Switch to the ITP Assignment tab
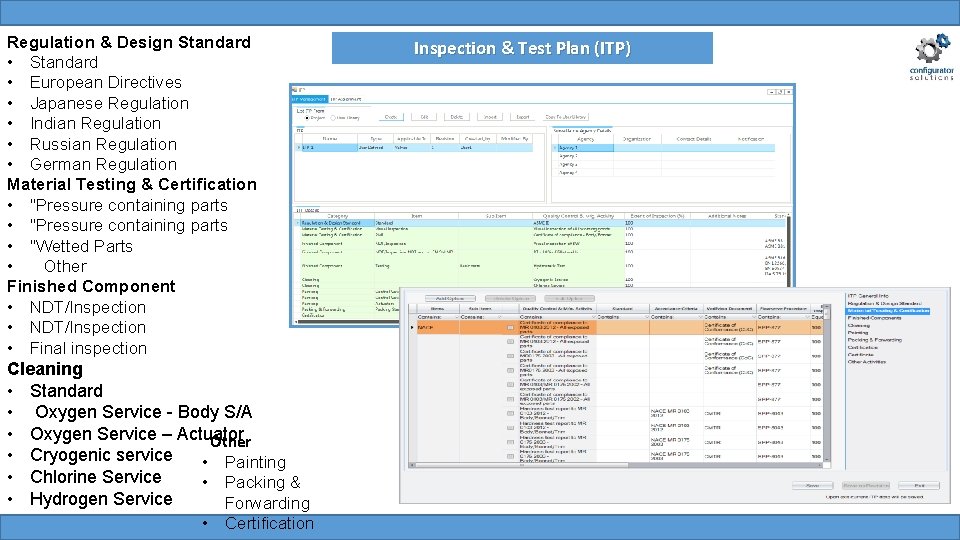Viewport: 960px width, 540px height. (x=346, y=99)
